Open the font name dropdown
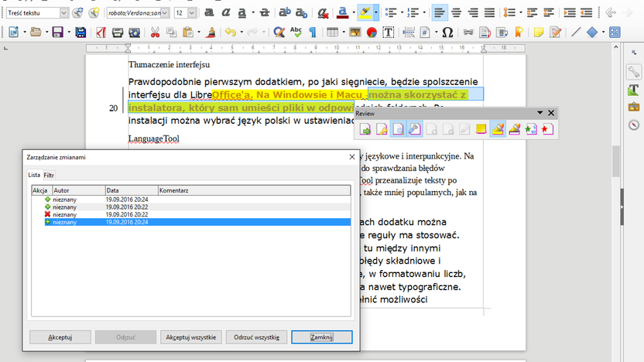This screenshot has height=362, width=644. point(164,12)
